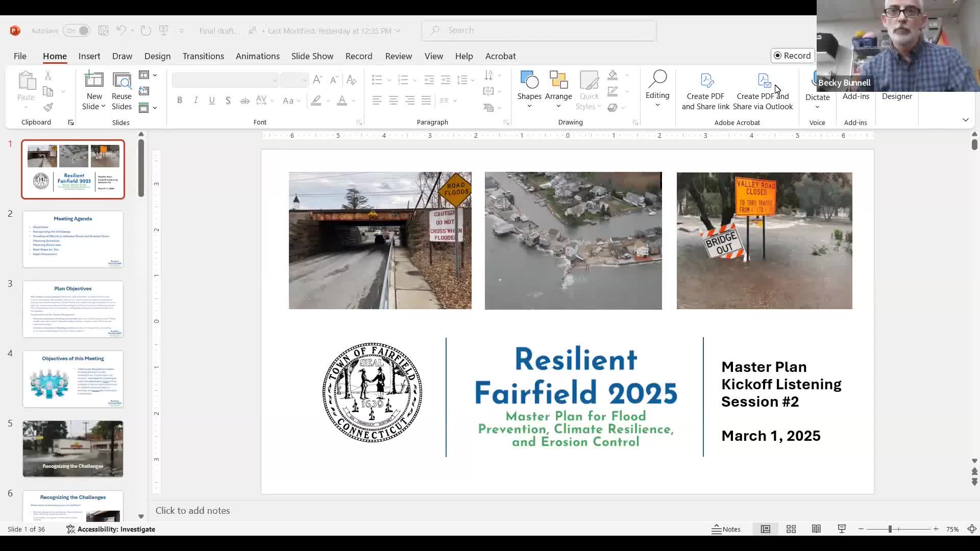Click the New Slide button

coord(94,90)
